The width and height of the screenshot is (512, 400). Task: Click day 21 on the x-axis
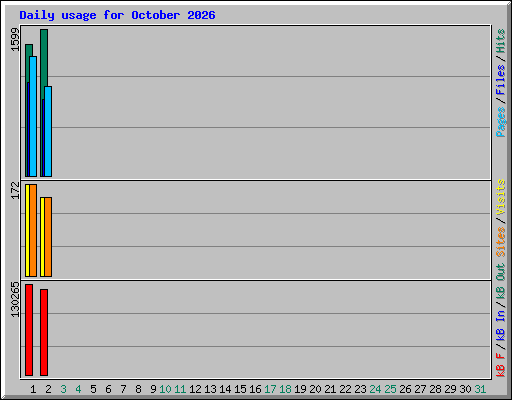coord(330,389)
